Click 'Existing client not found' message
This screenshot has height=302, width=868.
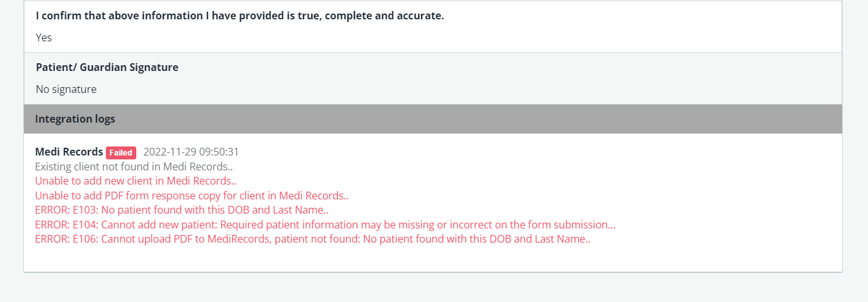pos(134,166)
